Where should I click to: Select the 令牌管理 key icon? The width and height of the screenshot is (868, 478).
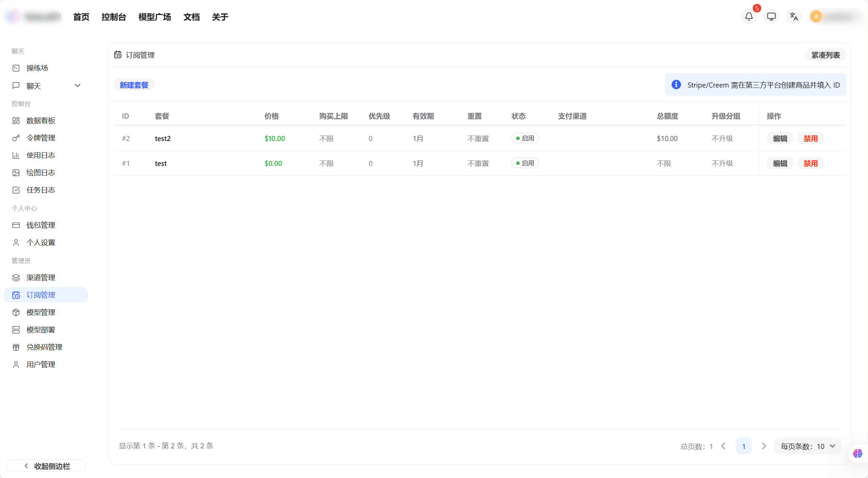pyautogui.click(x=16, y=138)
